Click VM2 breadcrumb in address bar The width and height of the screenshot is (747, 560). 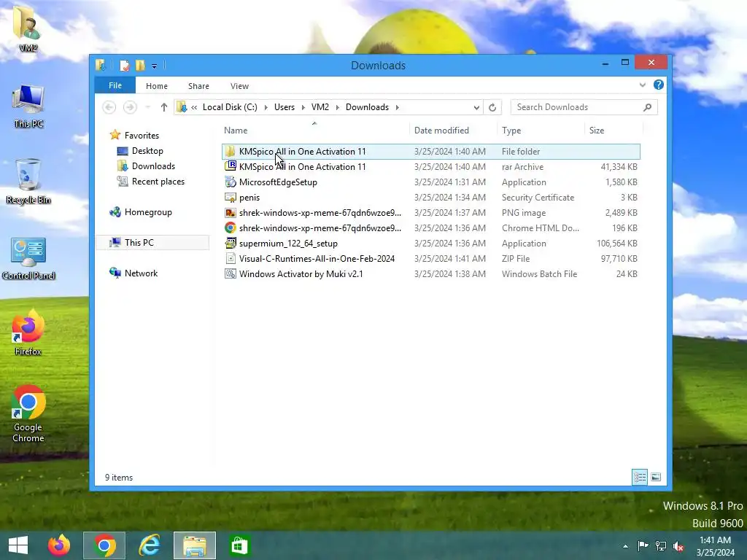pos(320,107)
